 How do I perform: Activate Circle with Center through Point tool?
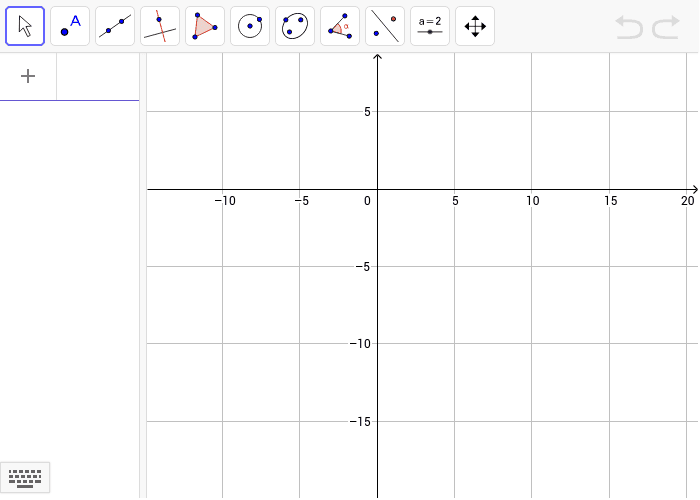click(250, 26)
